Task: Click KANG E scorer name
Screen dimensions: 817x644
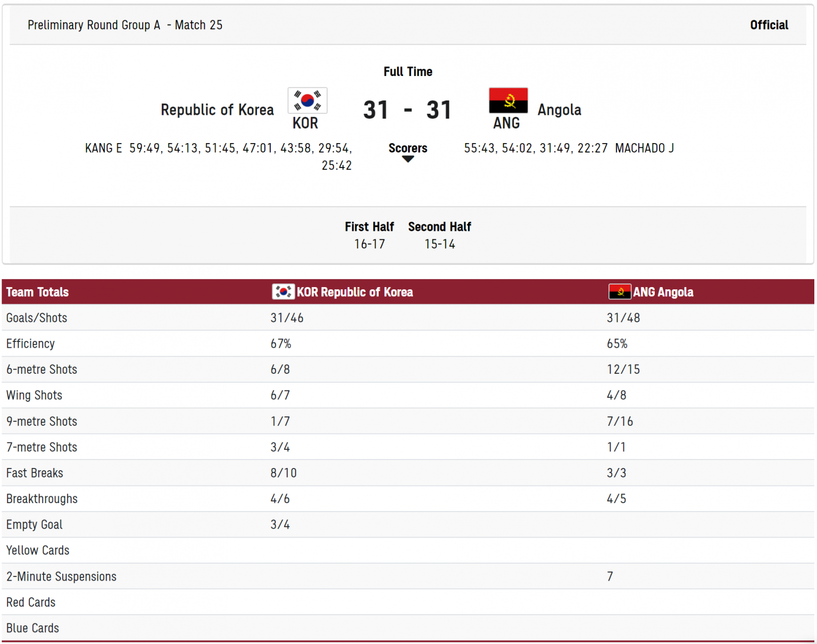Action: pos(104,148)
